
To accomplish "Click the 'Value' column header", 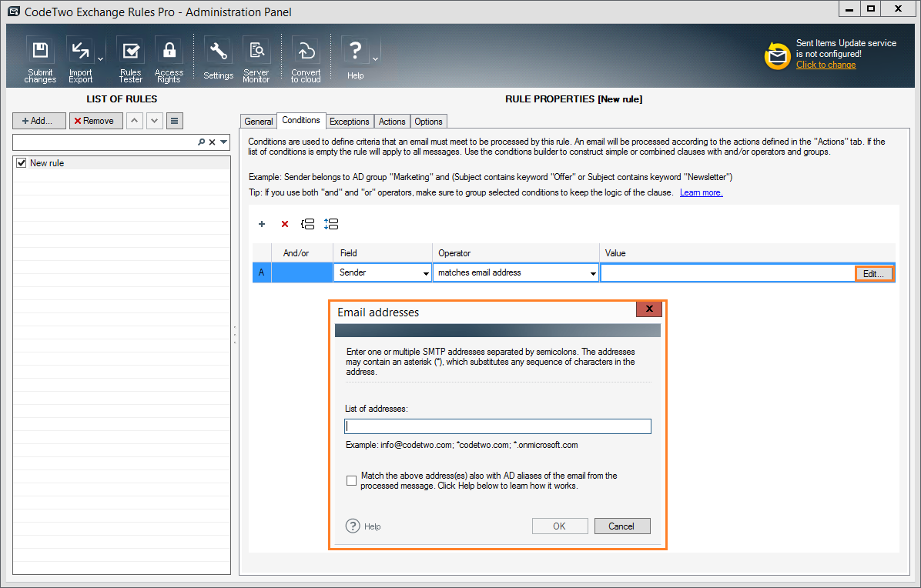I will (747, 253).
